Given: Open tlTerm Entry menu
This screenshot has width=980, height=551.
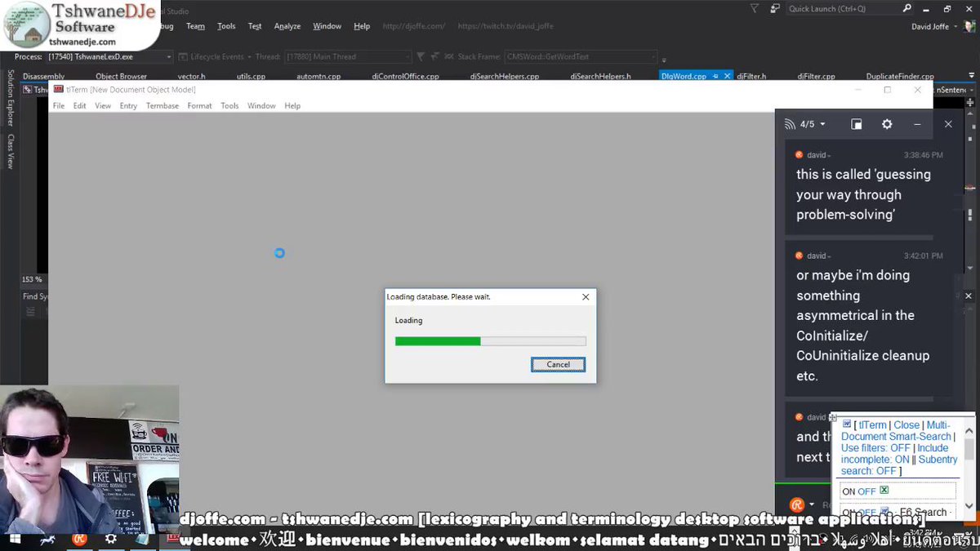Looking at the screenshot, I should tap(128, 106).
